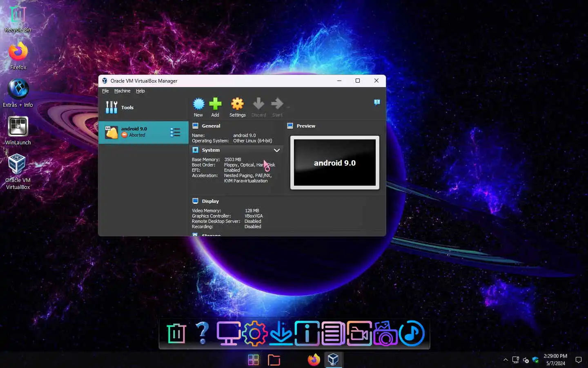Open the File menu
The image size is (588, 368).
(105, 91)
